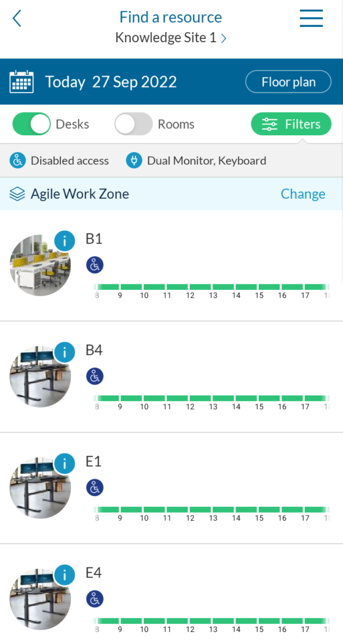
Task: Show info for desk E1
Action: 65,464
